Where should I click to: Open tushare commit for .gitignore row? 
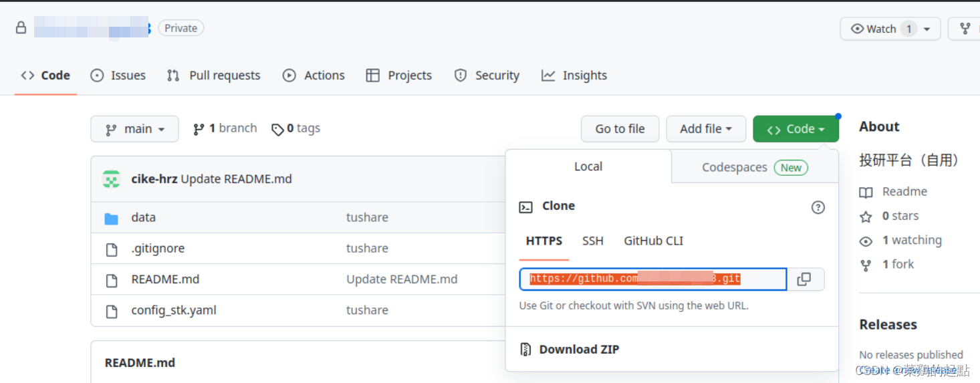coord(367,248)
